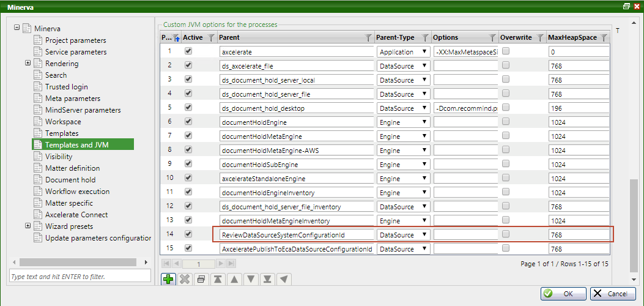644x306 pixels.
Task: Select Document hold in the tree
Action: 70,180
